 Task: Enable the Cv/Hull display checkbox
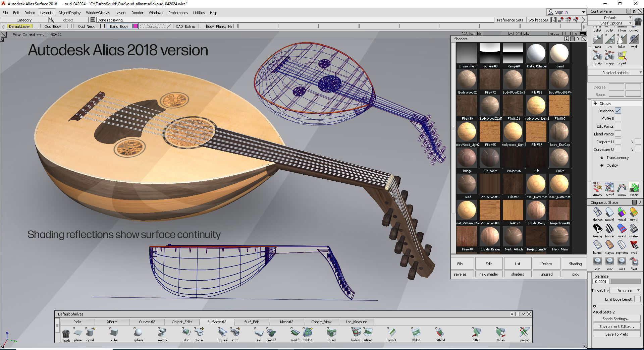pyautogui.click(x=618, y=118)
